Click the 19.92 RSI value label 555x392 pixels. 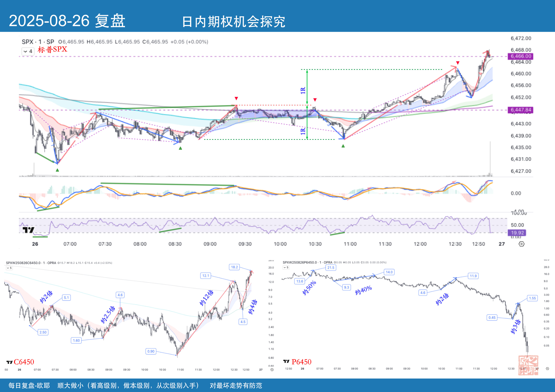tap(517, 233)
